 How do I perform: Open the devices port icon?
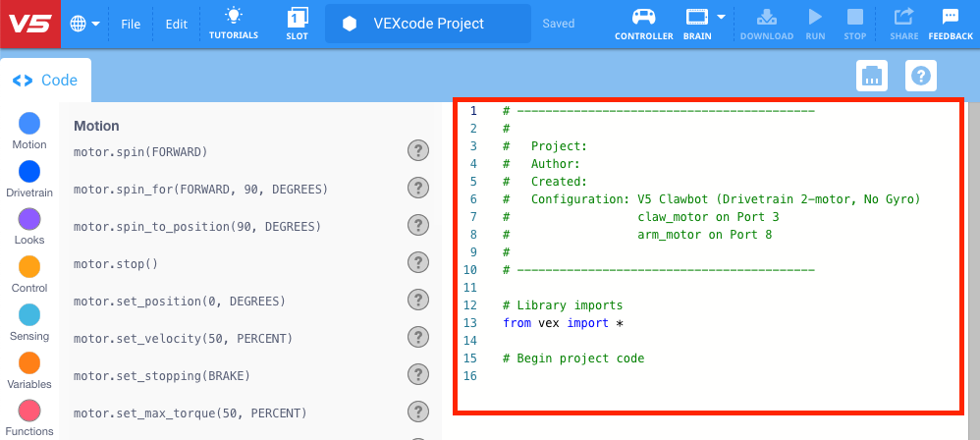[x=872, y=76]
